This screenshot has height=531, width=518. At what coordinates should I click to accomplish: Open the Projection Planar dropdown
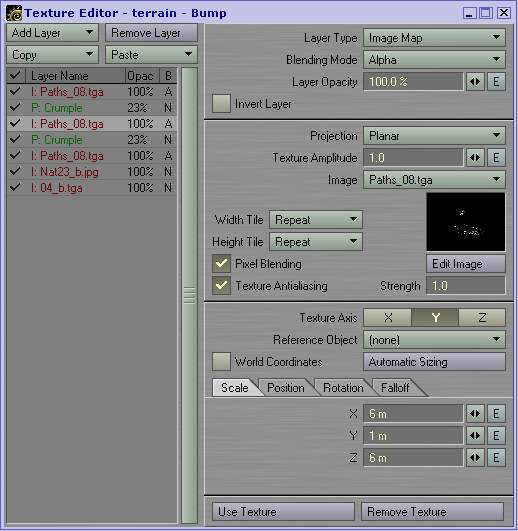pyautogui.click(x=434, y=136)
